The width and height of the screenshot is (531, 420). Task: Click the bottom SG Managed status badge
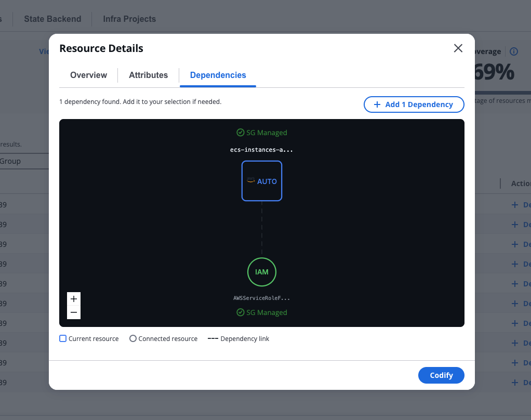click(x=262, y=312)
